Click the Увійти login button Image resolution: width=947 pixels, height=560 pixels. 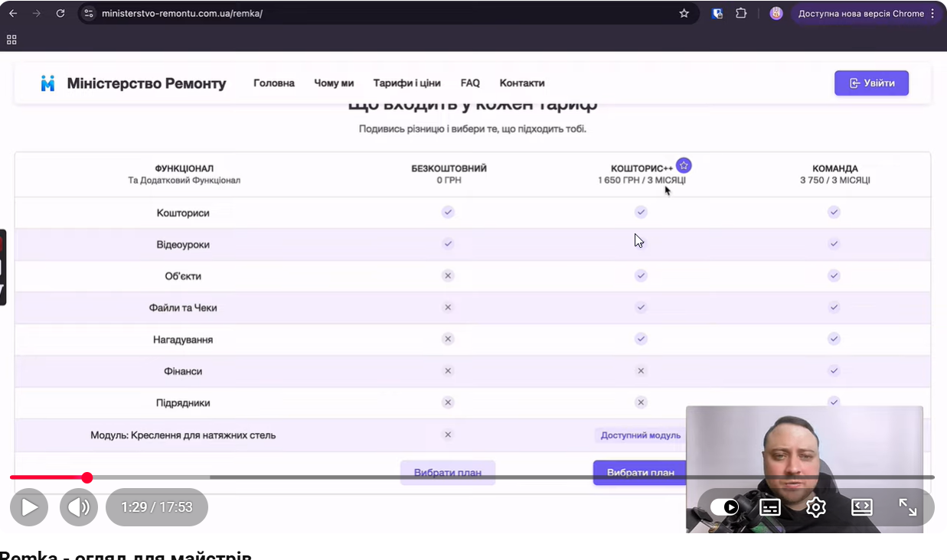point(871,83)
